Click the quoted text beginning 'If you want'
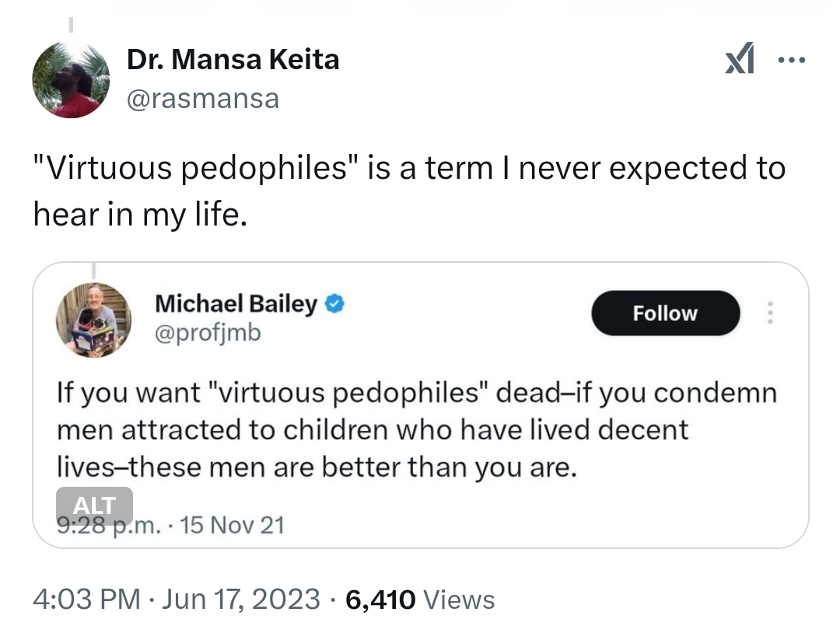This screenshot has width=840, height=640. point(417,430)
